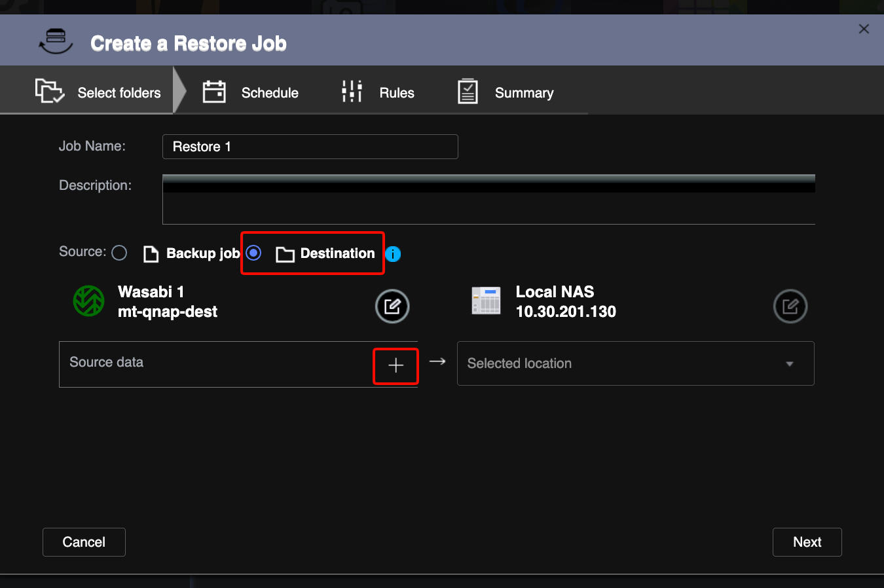Screen dimensions: 884x588
Task: Click the info icon next to Destination
Action: click(x=393, y=254)
